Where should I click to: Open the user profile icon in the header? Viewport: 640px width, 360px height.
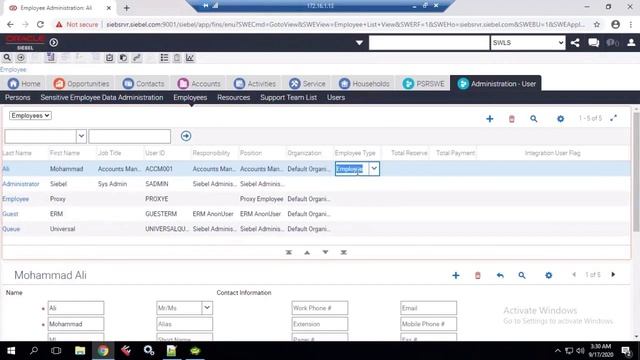coord(631,42)
